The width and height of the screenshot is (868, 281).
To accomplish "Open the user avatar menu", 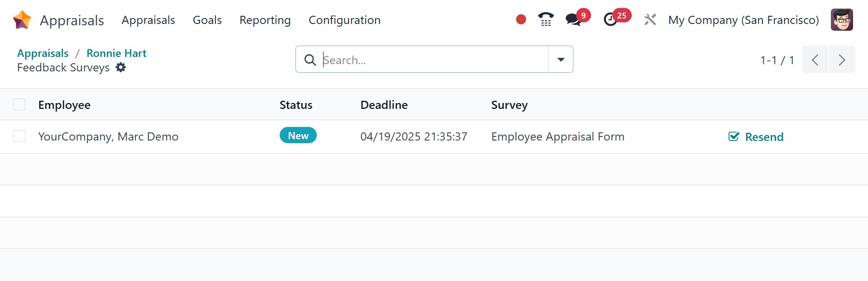I will coord(842,20).
